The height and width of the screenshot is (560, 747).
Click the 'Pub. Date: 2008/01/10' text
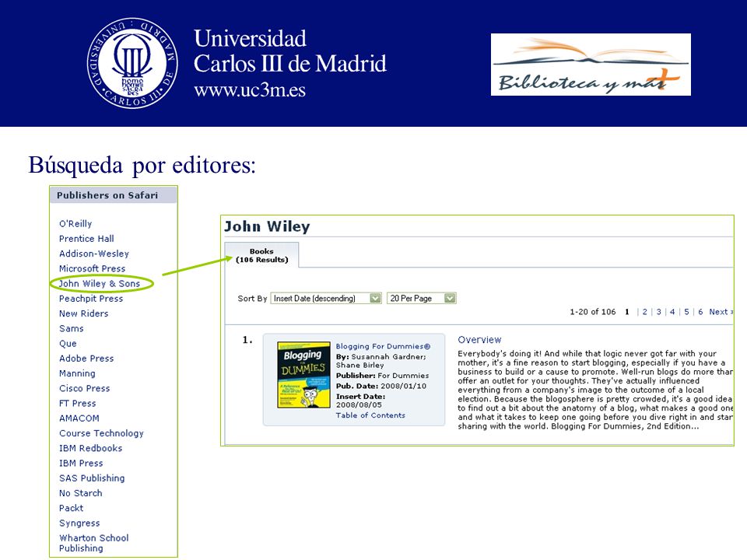point(381,387)
